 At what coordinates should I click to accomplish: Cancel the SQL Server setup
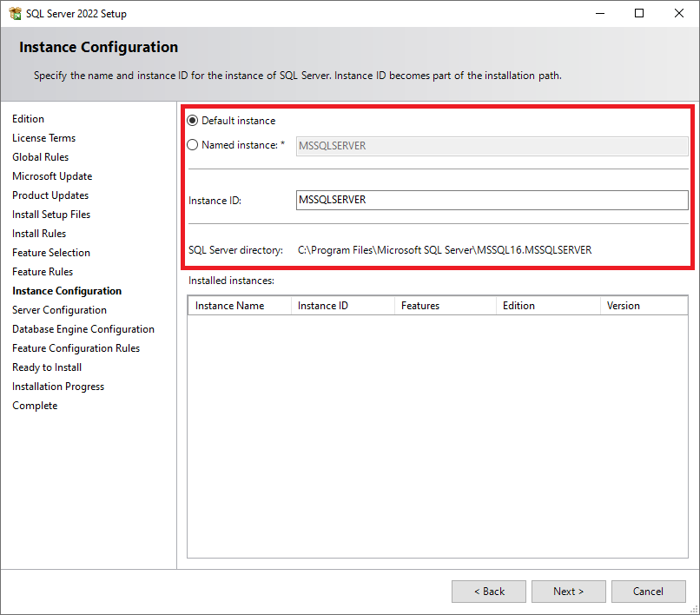pos(648,592)
